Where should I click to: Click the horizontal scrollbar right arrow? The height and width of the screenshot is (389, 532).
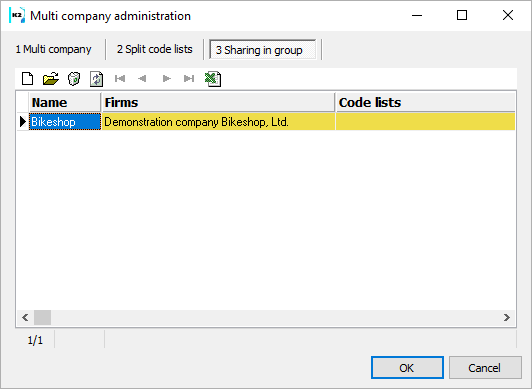coord(507,317)
